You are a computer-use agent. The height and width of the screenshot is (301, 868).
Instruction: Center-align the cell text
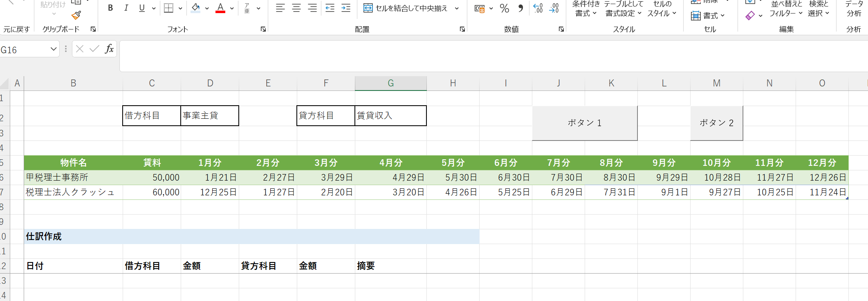tap(296, 8)
